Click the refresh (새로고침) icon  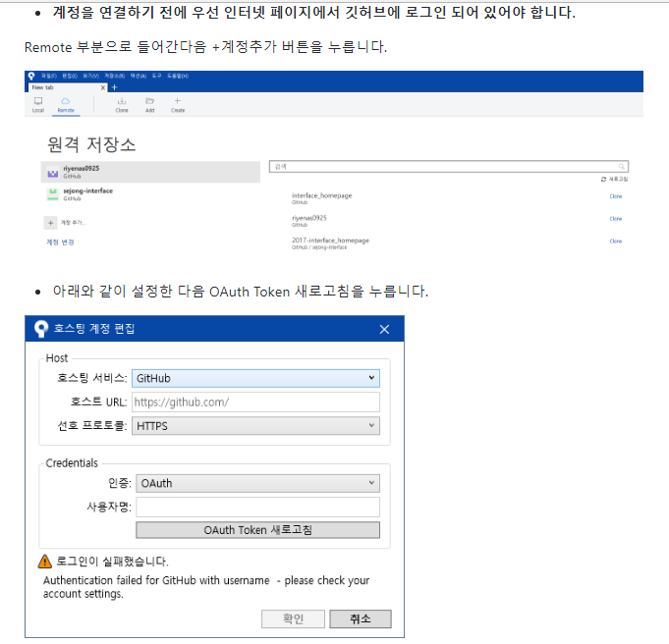(603, 179)
